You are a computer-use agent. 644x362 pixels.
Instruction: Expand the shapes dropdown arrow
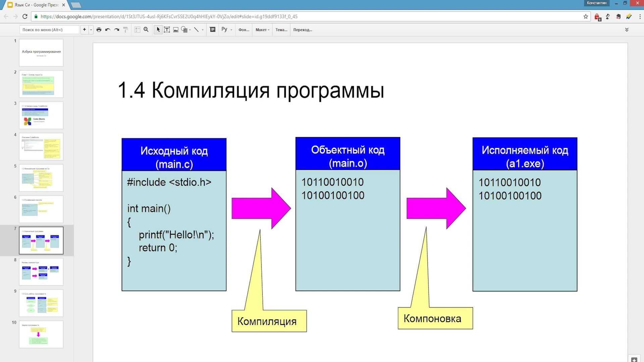190,30
